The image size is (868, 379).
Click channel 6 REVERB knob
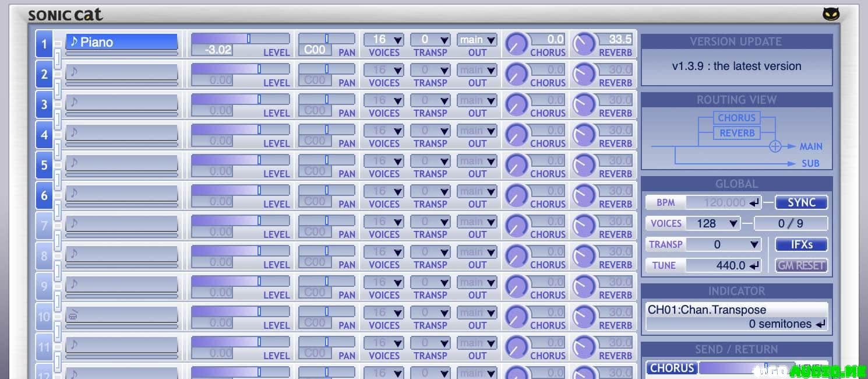point(584,196)
